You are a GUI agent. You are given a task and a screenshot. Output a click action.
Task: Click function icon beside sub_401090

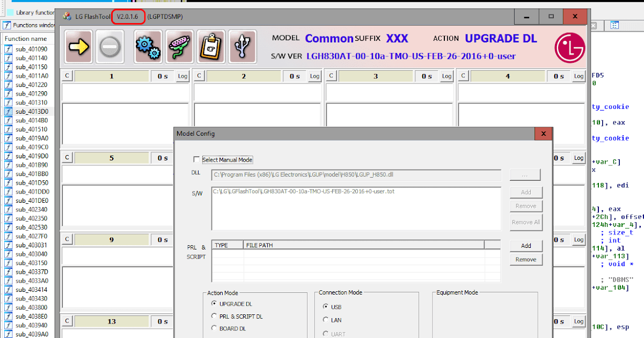[9, 49]
